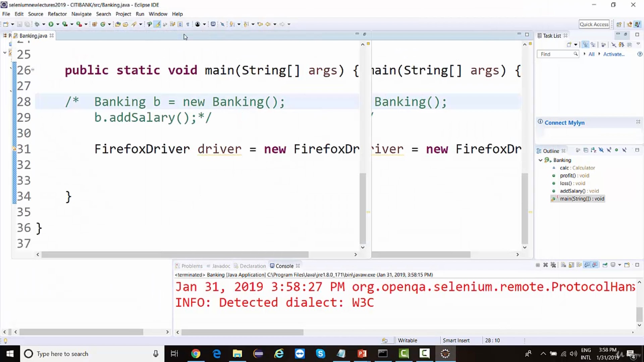644x362 pixels.
Task: Open the Project menu
Action: (x=123, y=14)
